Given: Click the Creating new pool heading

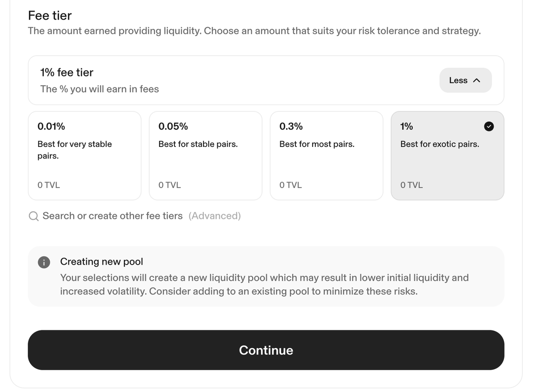Looking at the screenshot, I should pos(102,261).
